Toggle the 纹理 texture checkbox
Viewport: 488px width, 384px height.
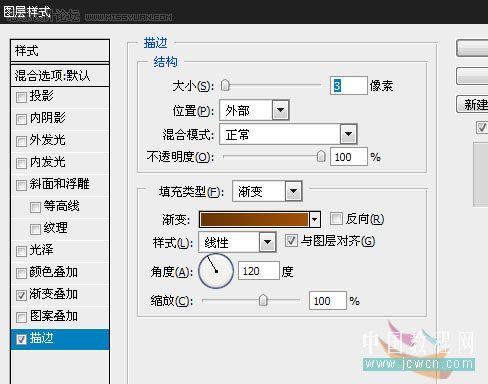coord(35,229)
